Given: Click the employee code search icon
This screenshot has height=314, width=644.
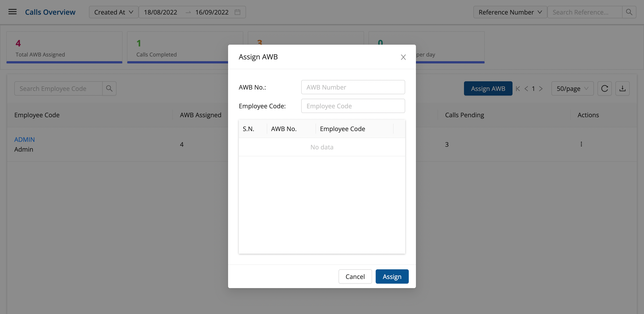Looking at the screenshot, I should click(x=109, y=88).
